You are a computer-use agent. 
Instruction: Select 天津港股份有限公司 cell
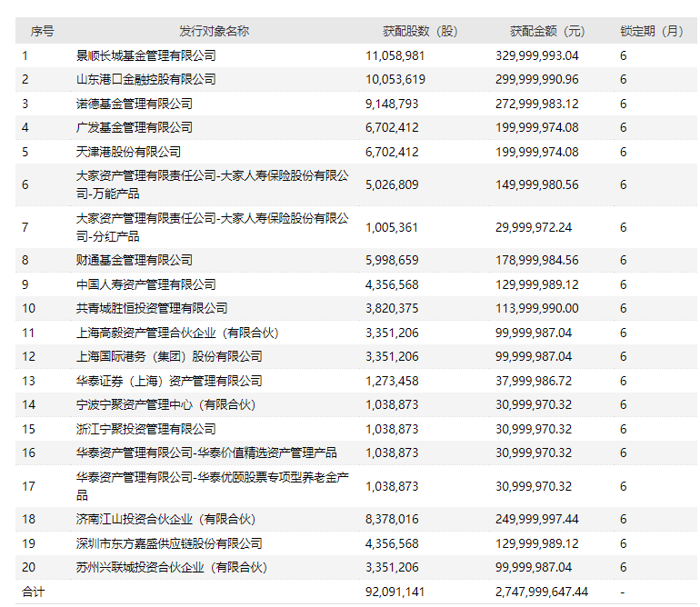tap(128, 152)
